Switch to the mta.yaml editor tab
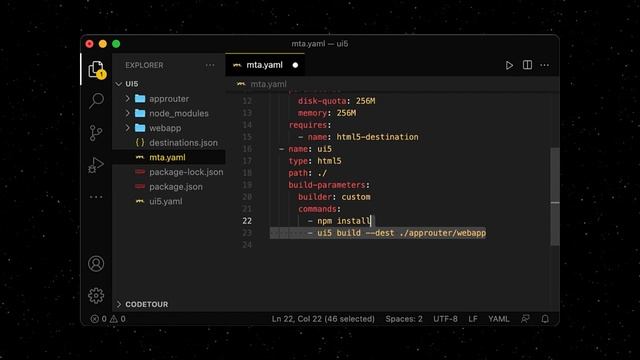Image resolution: width=640 pixels, height=360 pixels. [x=264, y=65]
